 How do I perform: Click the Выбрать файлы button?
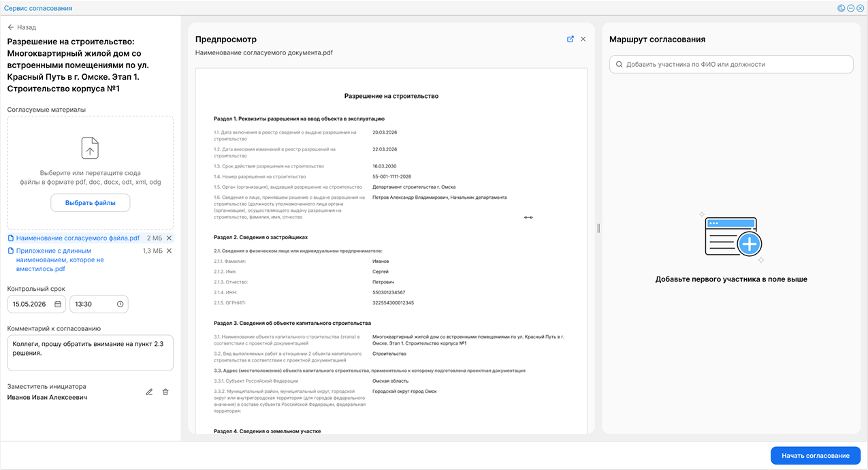point(91,203)
